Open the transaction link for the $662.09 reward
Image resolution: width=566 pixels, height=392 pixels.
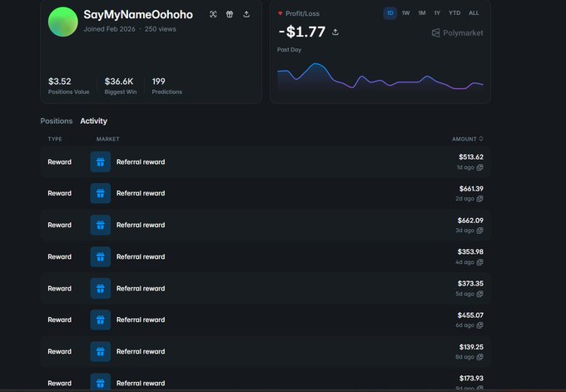point(479,231)
